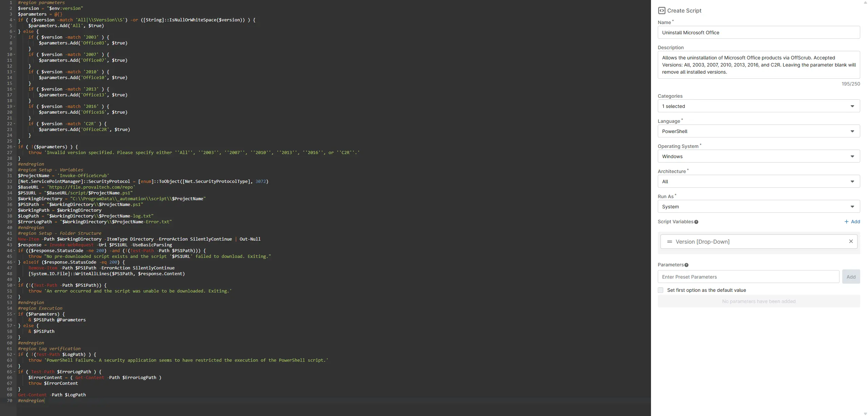868x416 pixels.
Task: Collapse code fold at line 16
Action: coord(14,89)
